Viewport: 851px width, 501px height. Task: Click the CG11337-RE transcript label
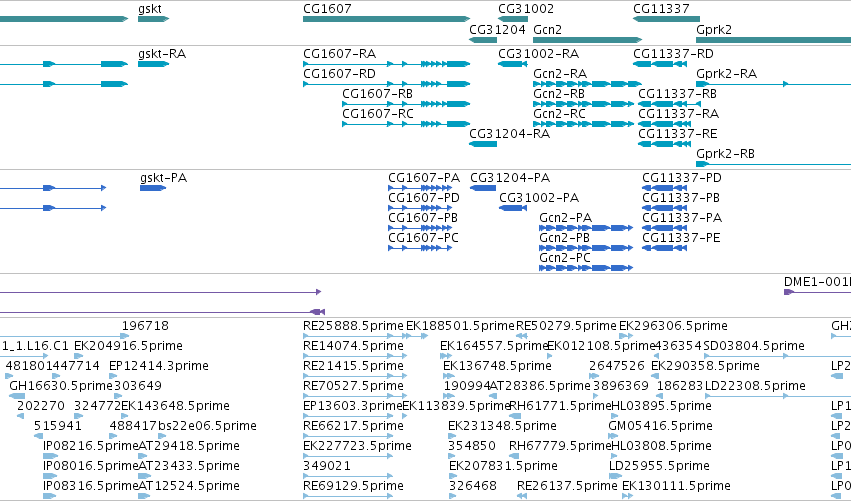point(677,134)
